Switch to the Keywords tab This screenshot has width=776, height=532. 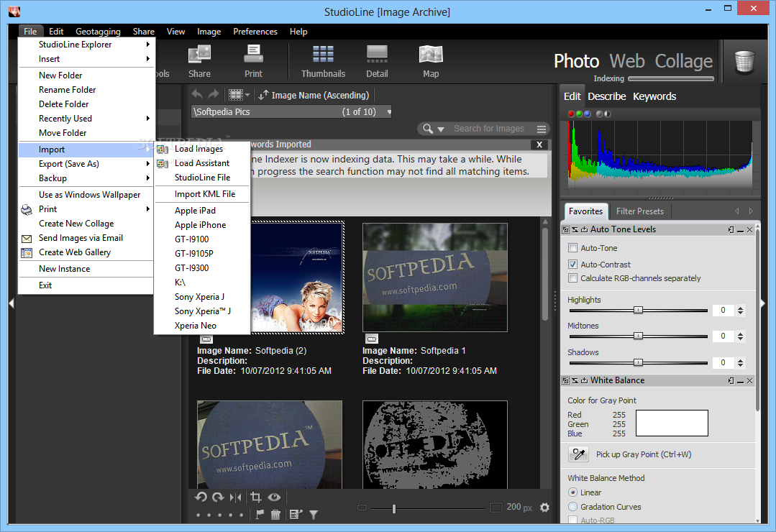pyautogui.click(x=654, y=96)
